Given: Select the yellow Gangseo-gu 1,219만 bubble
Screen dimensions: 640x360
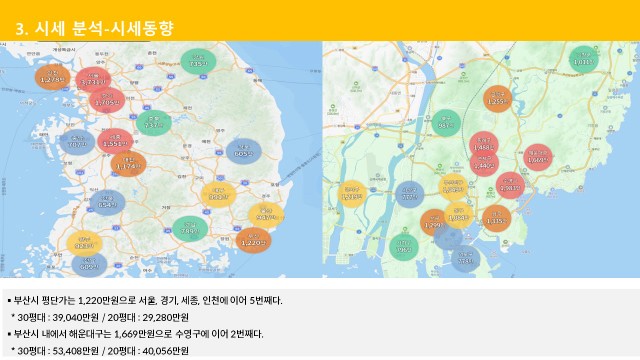Looking at the screenshot, I should [352, 194].
